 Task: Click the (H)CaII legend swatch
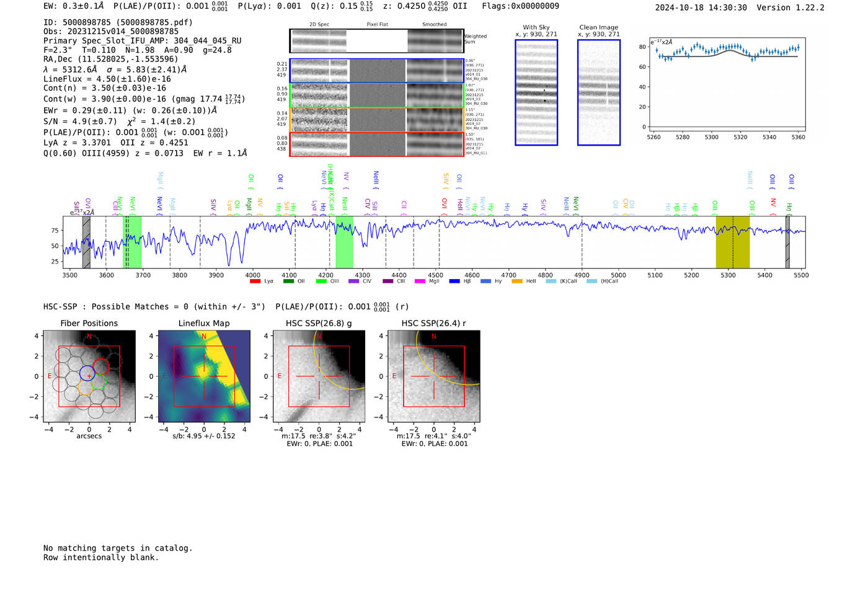pos(591,281)
